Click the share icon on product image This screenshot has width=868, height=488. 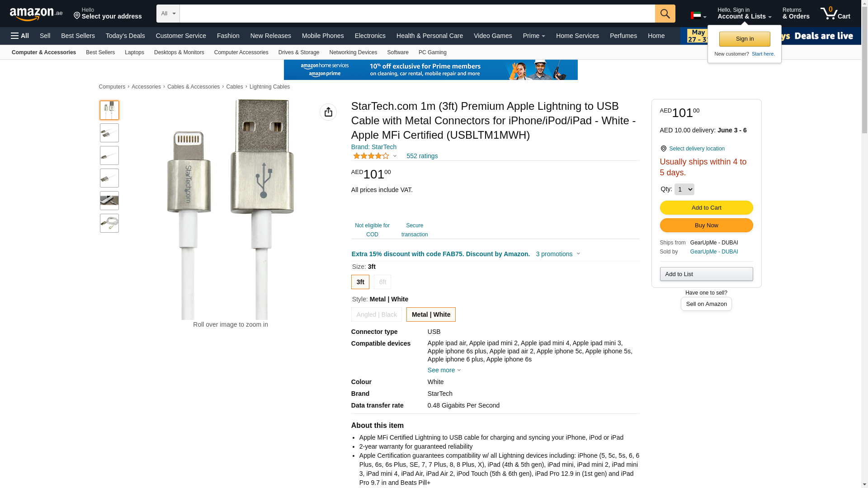[328, 112]
